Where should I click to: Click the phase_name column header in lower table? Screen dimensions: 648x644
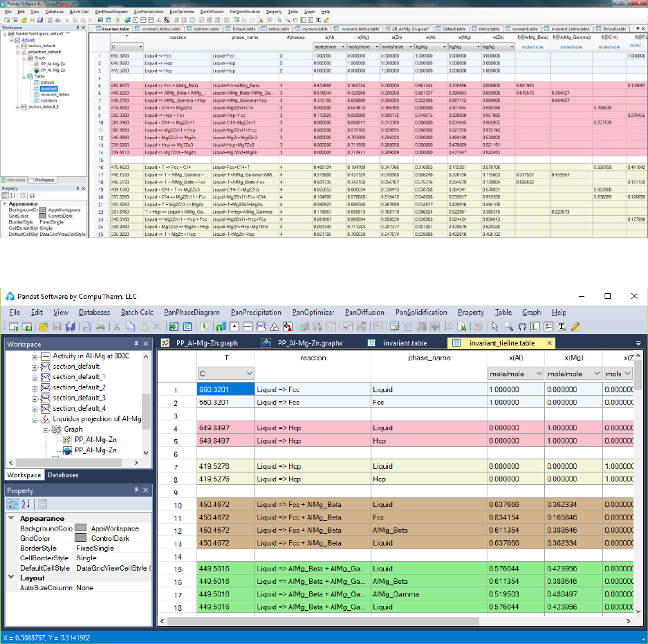[429, 358]
